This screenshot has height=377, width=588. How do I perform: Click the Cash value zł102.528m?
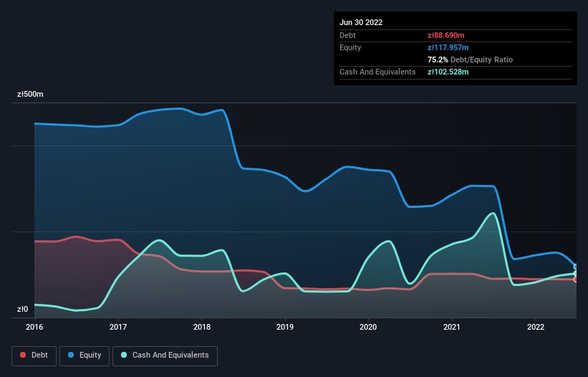[x=448, y=72]
